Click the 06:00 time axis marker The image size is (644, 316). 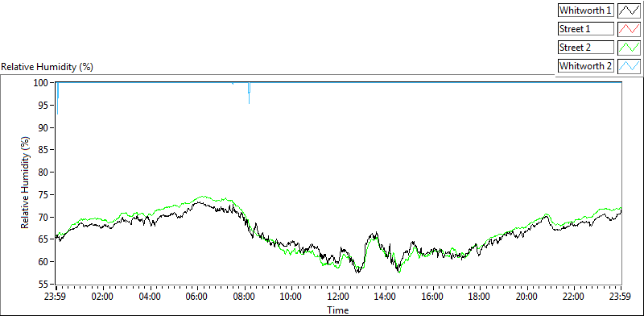pyautogui.click(x=197, y=297)
